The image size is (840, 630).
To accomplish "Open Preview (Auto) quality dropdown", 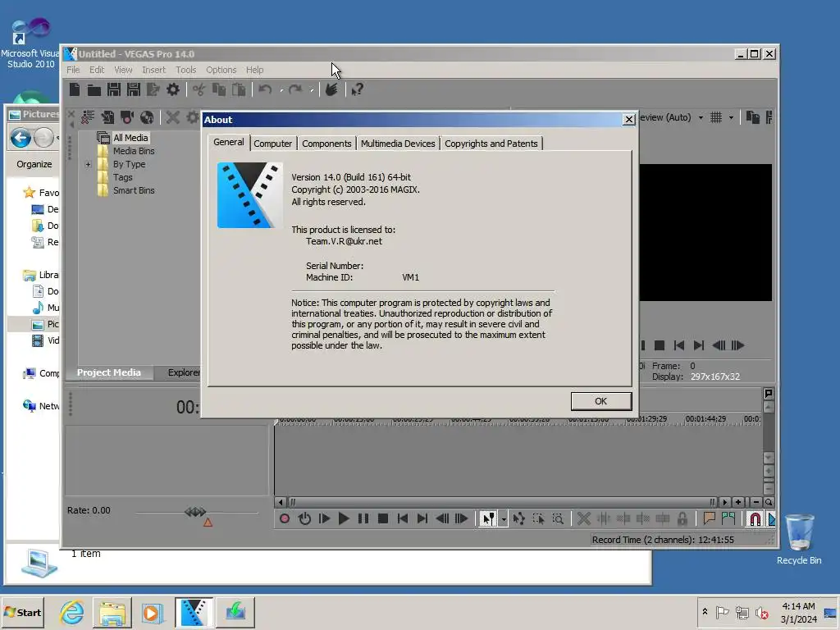I will [701, 118].
